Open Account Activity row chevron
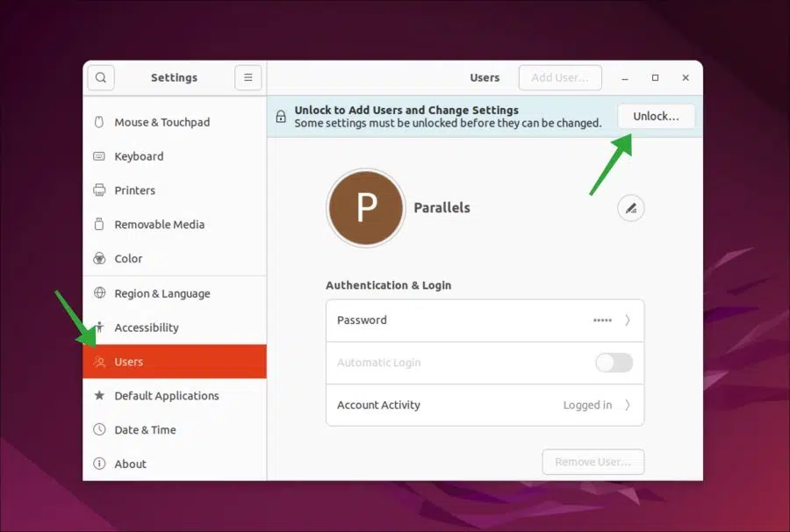This screenshot has width=790, height=532. 628,405
